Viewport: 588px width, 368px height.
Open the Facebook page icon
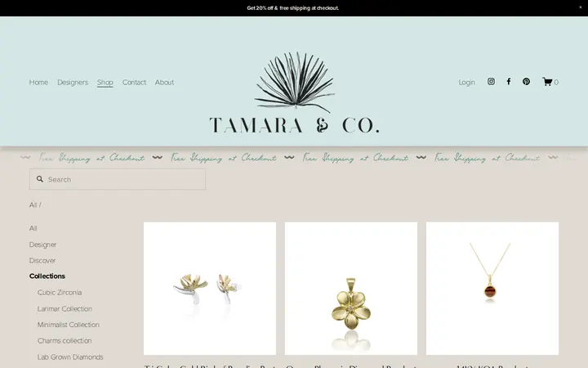[x=509, y=82]
